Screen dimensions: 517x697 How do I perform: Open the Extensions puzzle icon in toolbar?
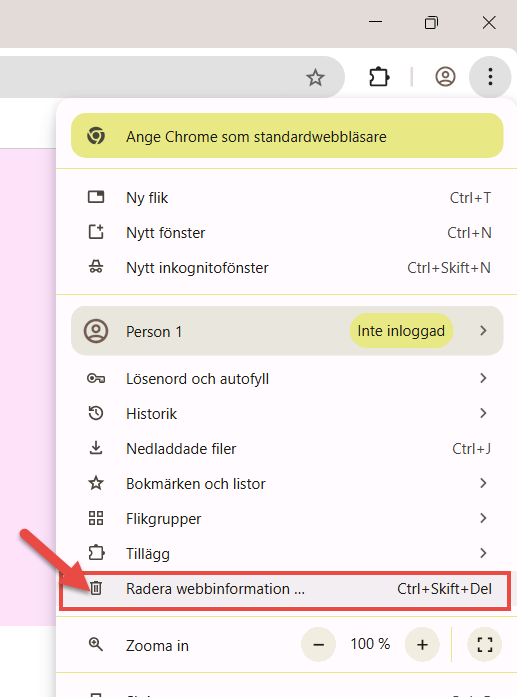point(379,77)
